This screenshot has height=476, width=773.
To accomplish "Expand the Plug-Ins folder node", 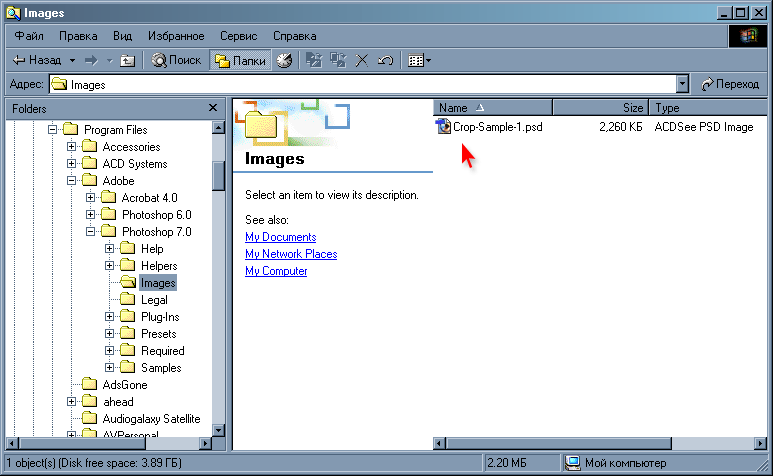I will (x=109, y=316).
